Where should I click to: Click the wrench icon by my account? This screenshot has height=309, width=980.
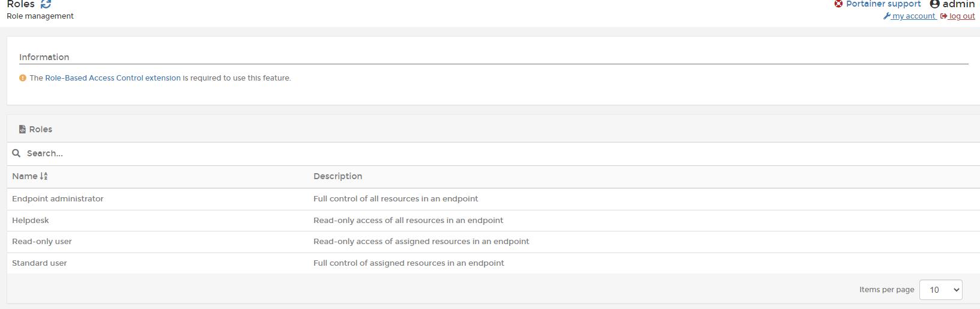click(x=886, y=16)
